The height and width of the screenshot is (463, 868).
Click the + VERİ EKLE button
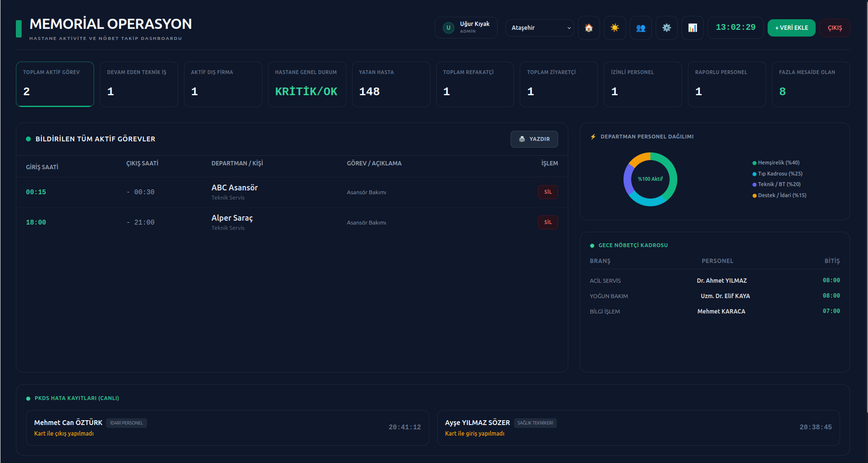[x=791, y=28]
